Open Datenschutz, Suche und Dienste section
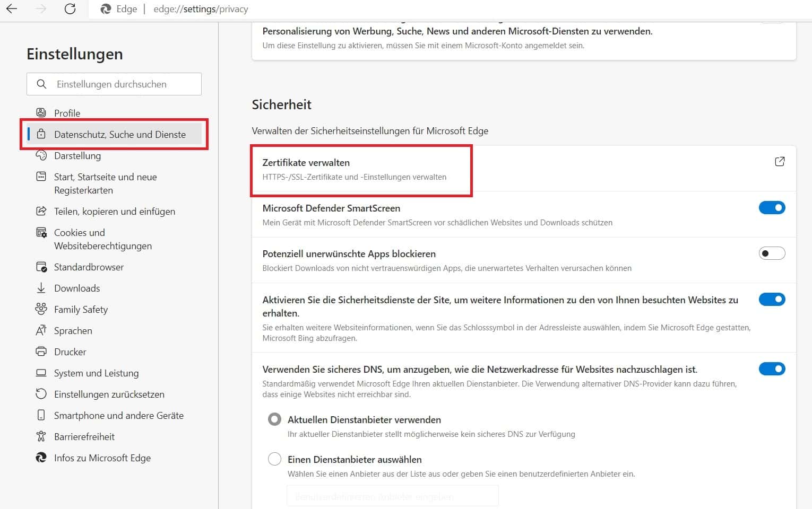This screenshot has width=812, height=509. (119, 135)
